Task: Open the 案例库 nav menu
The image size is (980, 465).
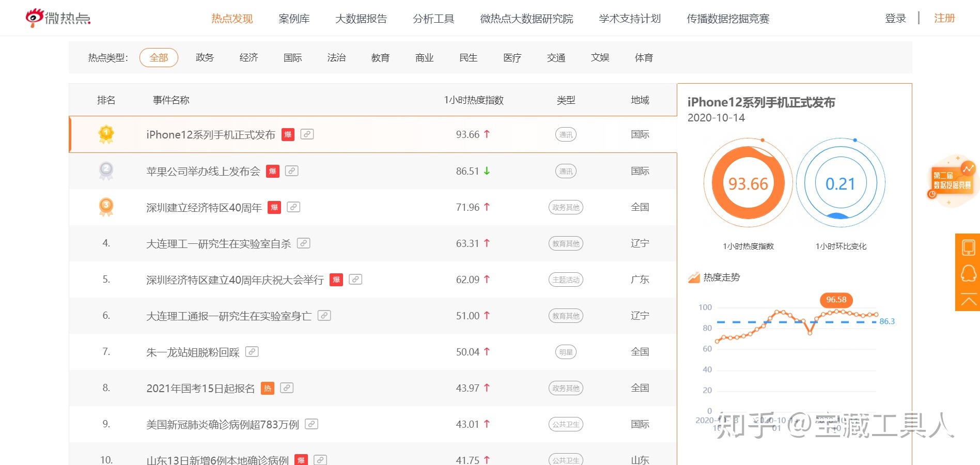Action: point(294,19)
